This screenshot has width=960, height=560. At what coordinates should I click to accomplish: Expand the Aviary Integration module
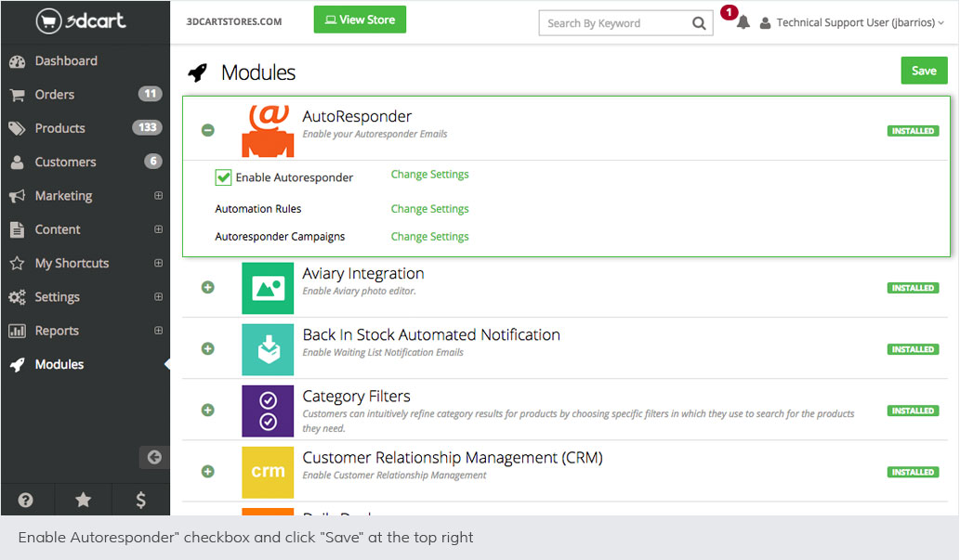pos(208,288)
